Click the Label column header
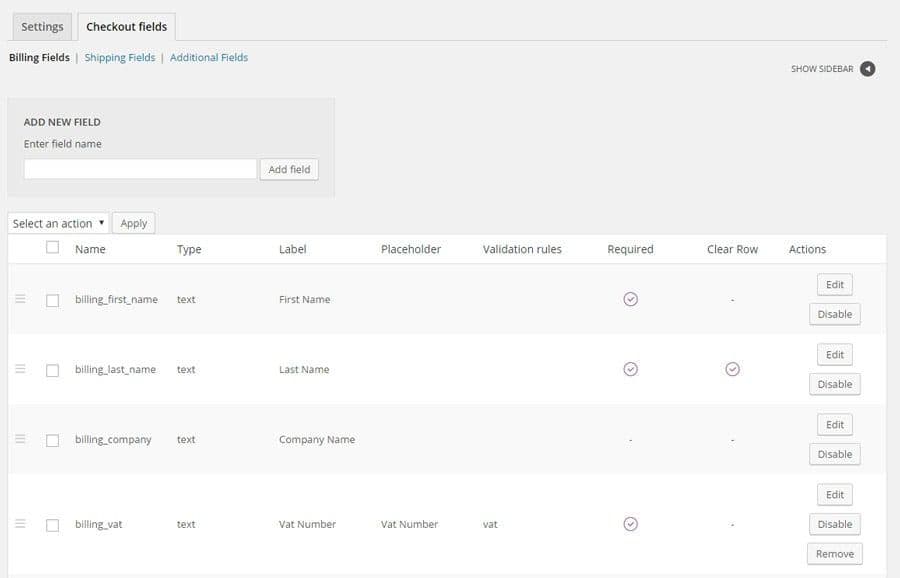 click(292, 249)
